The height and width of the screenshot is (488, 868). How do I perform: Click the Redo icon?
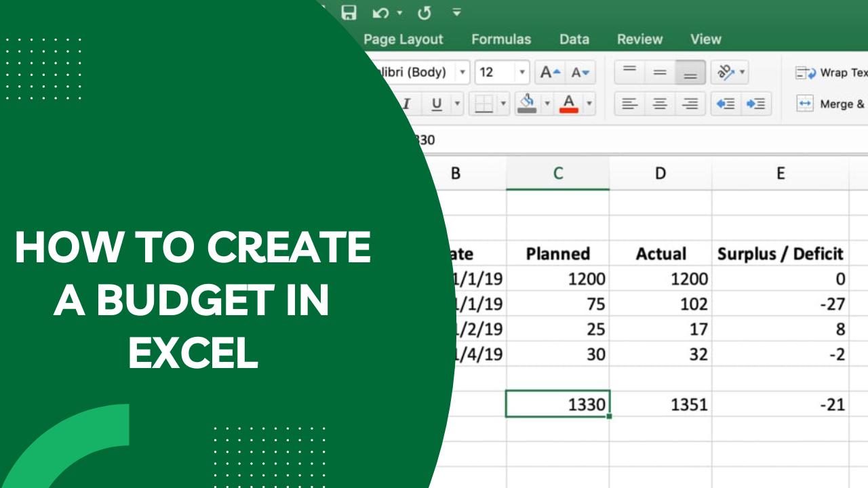click(x=425, y=12)
